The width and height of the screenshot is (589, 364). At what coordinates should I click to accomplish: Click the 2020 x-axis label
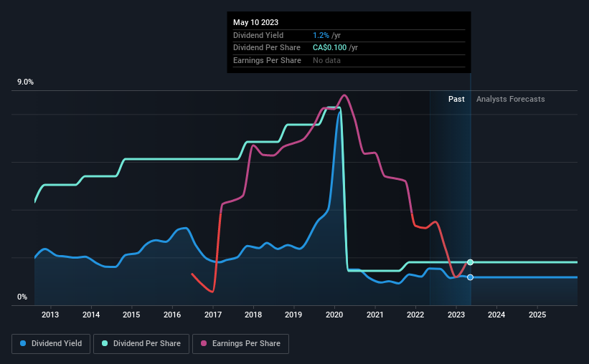click(334, 315)
